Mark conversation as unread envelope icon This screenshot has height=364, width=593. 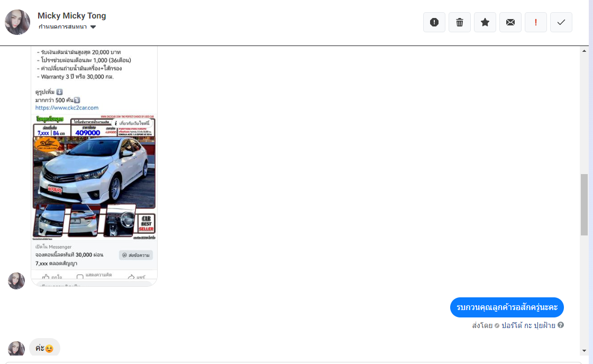coord(510,22)
